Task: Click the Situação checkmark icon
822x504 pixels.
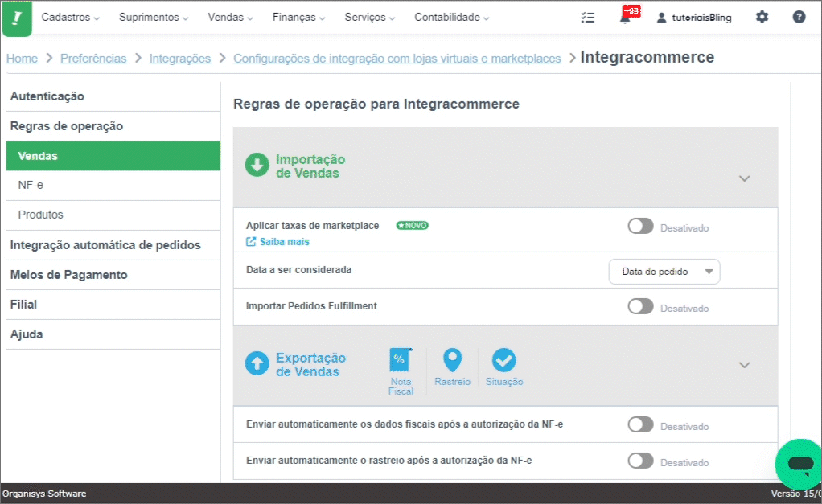Action: (503, 360)
